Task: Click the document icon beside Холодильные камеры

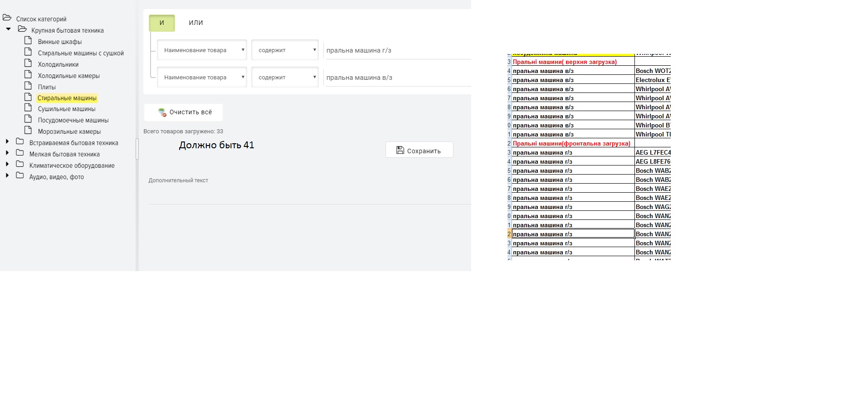Action: (x=28, y=74)
